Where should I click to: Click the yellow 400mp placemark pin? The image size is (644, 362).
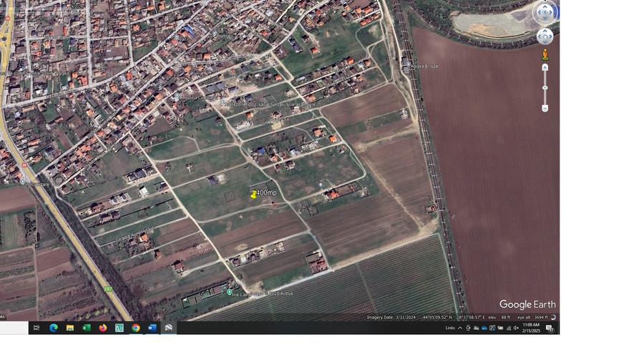click(x=253, y=194)
